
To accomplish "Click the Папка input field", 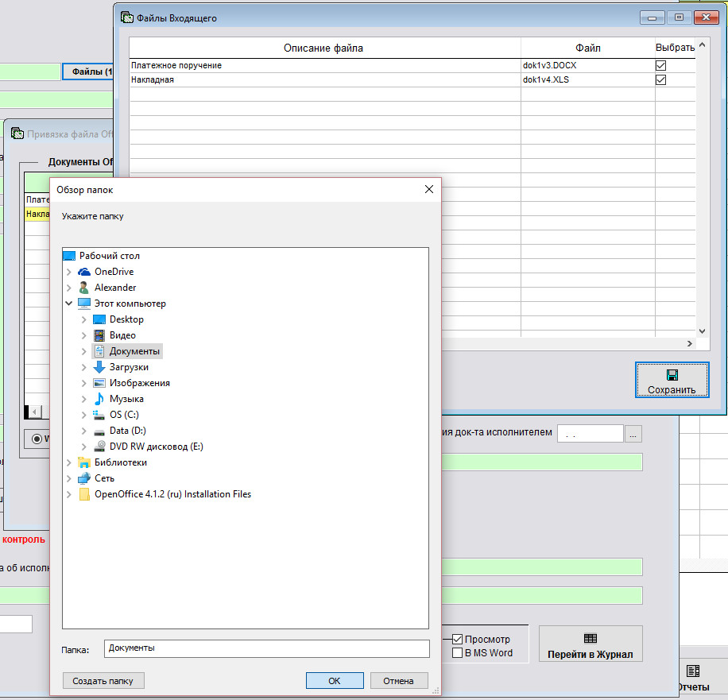I will 266,648.
